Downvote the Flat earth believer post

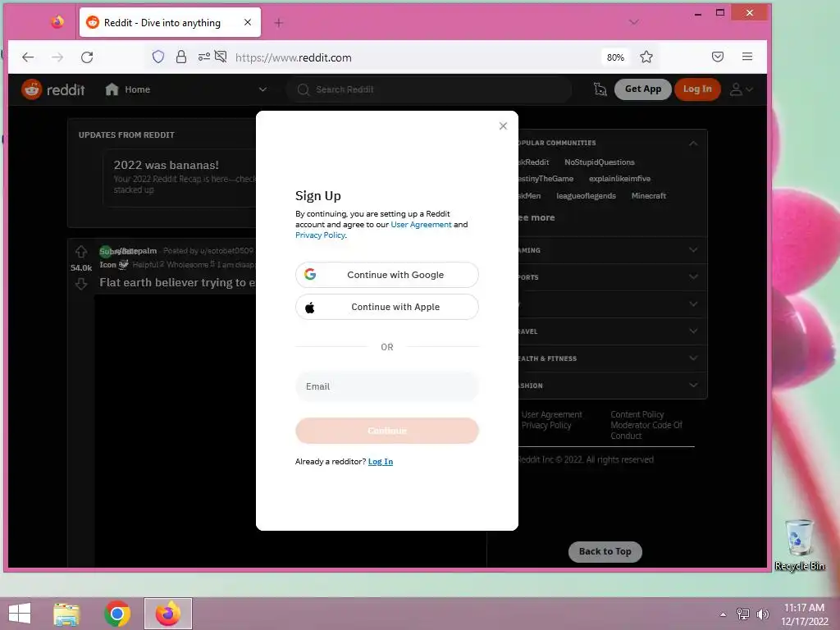[81, 283]
